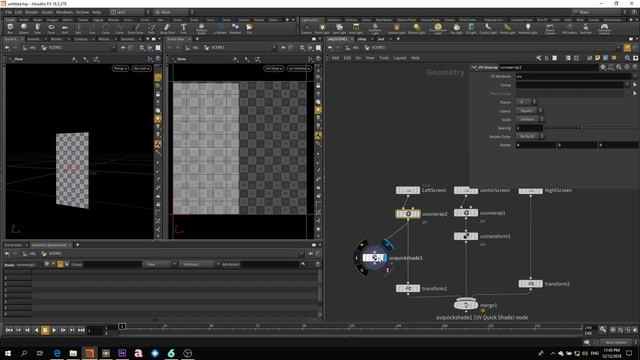Image resolution: width=640 pixels, height=360 pixels.
Task: Jump to last frame button
Action: click(x=81, y=330)
